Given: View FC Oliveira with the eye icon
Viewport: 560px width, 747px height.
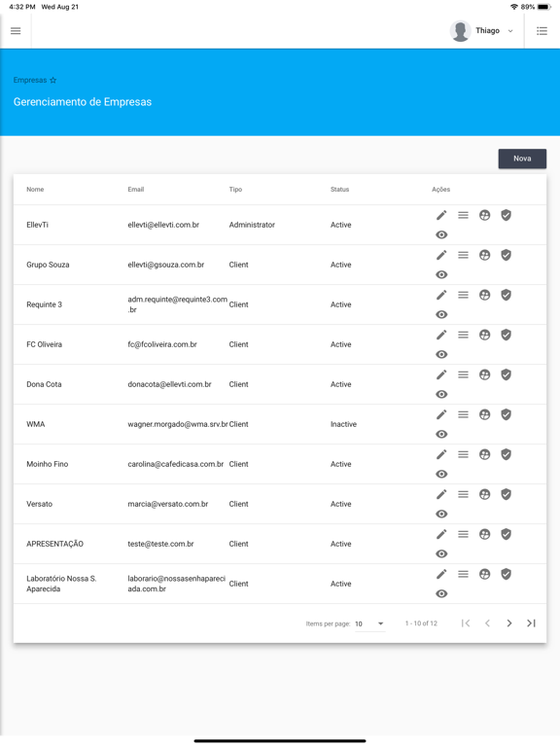Looking at the screenshot, I should pos(441,354).
